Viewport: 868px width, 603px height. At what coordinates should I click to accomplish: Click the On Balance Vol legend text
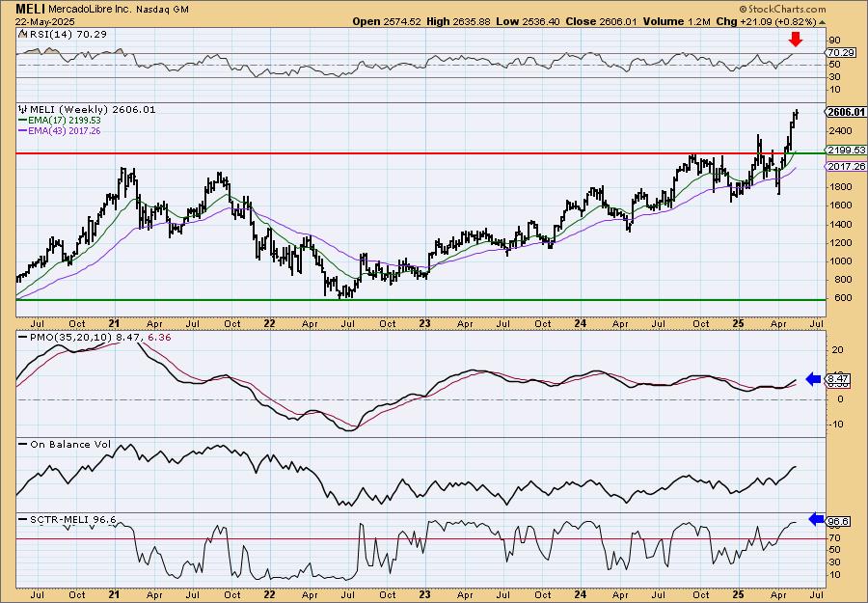tap(70, 444)
